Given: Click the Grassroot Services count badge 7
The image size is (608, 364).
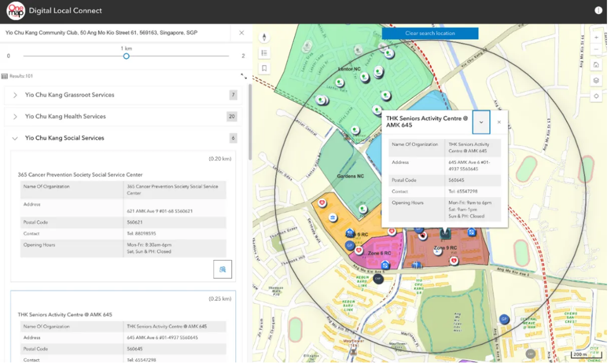Looking at the screenshot, I should tap(233, 95).
